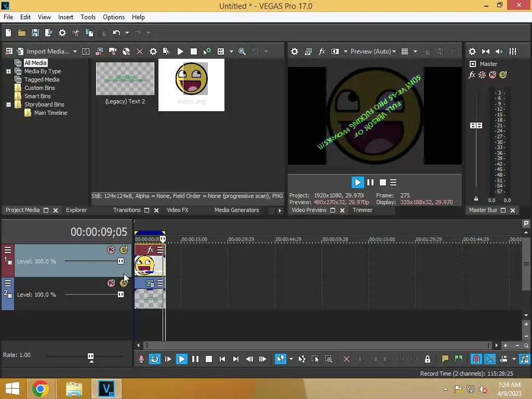Open a project with folder icon
The width and height of the screenshot is (532, 399).
click(x=22, y=33)
